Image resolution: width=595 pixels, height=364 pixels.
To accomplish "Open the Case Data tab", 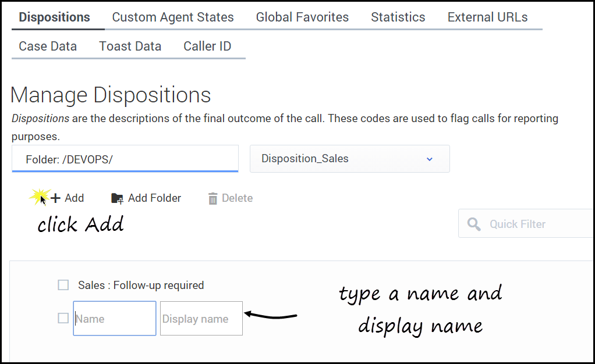I will point(48,47).
